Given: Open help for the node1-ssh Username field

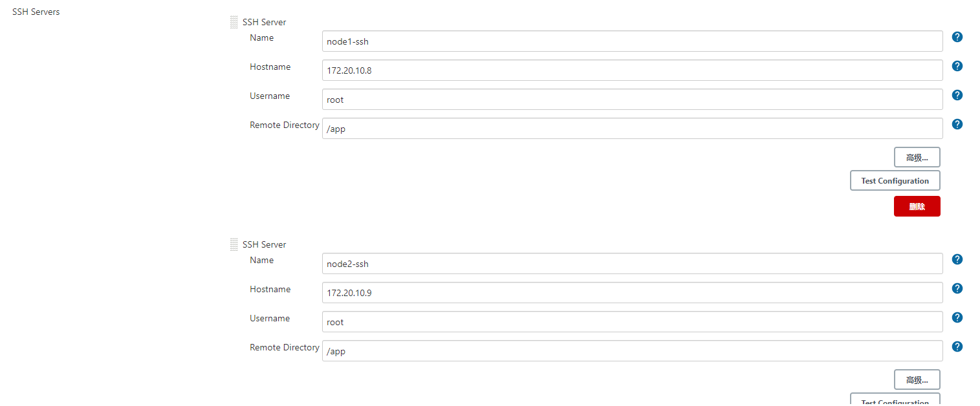Looking at the screenshot, I should point(957,95).
